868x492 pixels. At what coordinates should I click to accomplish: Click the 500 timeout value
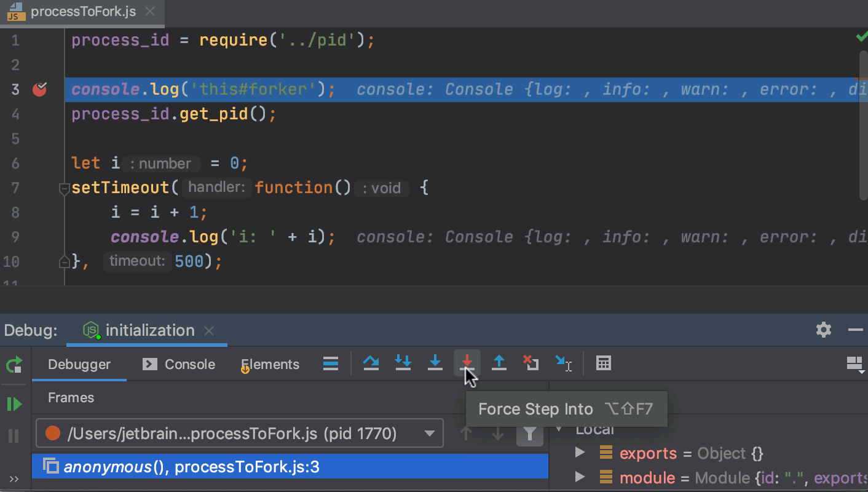tap(189, 262)
